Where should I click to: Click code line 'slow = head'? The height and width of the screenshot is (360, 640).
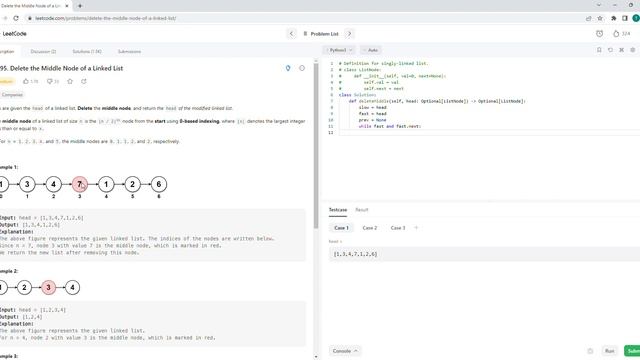pos(372,107)
